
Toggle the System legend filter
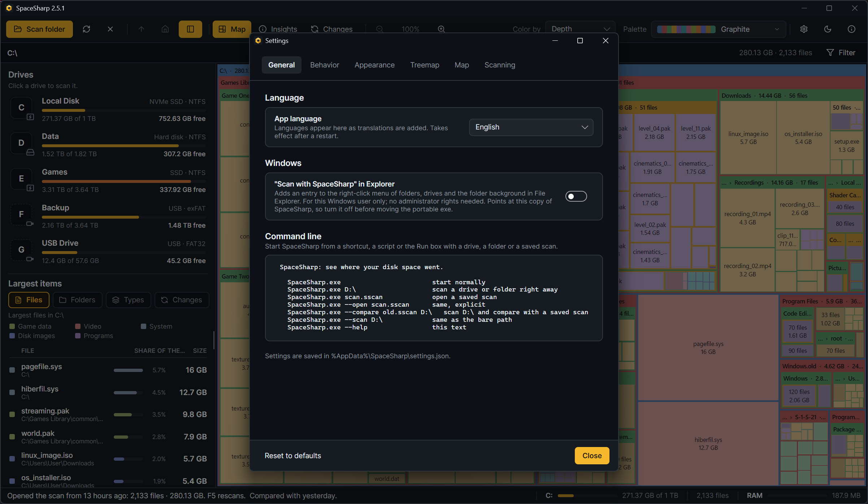point(156,326)
